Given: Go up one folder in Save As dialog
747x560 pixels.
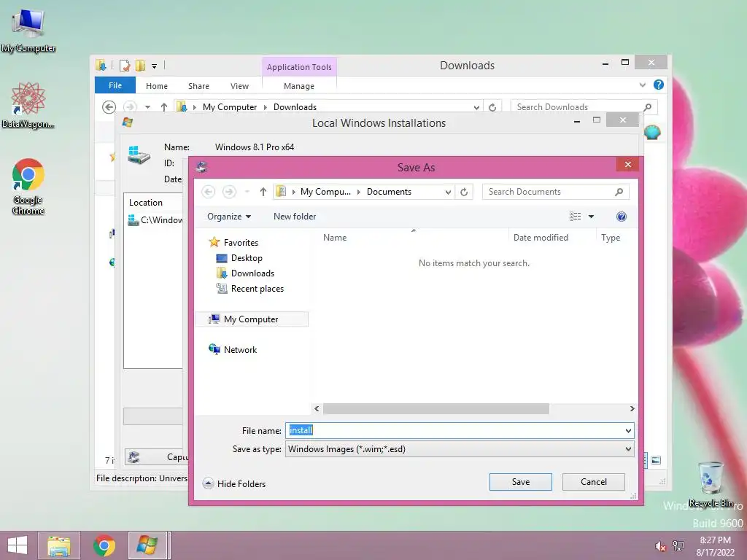Looking at the screenshot, I should tap(263, 192).
